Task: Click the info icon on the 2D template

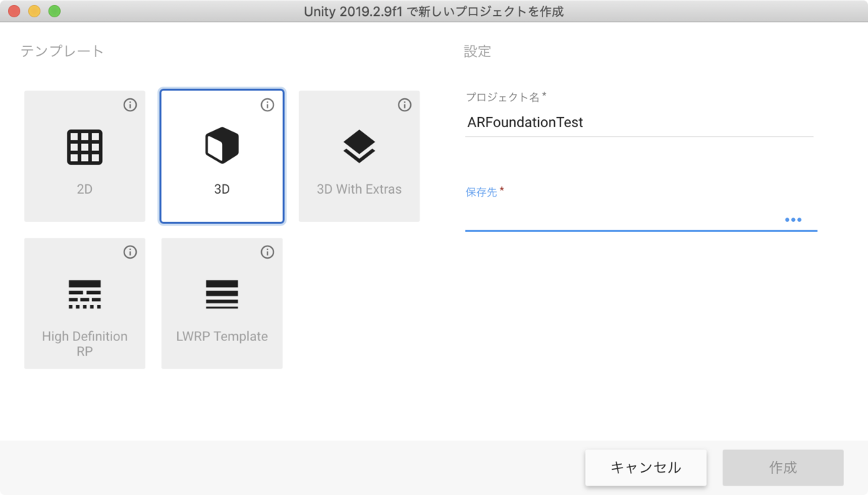Action: pos(130,105)
